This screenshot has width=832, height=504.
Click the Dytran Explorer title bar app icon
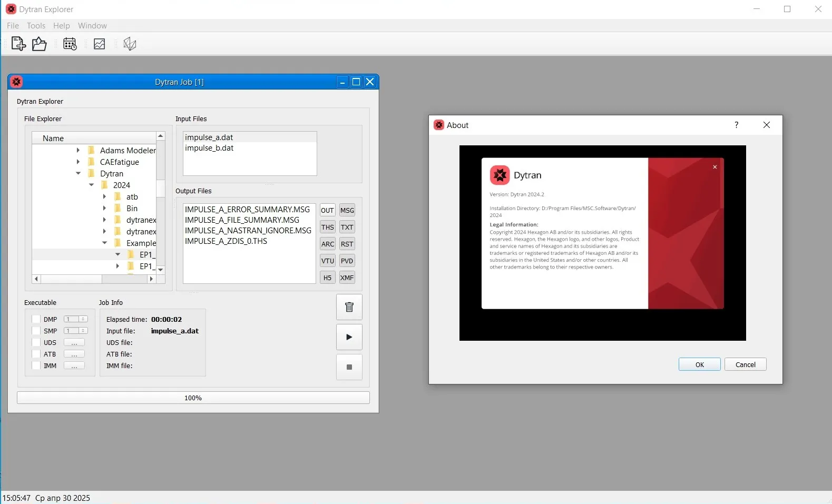[11, 9]
